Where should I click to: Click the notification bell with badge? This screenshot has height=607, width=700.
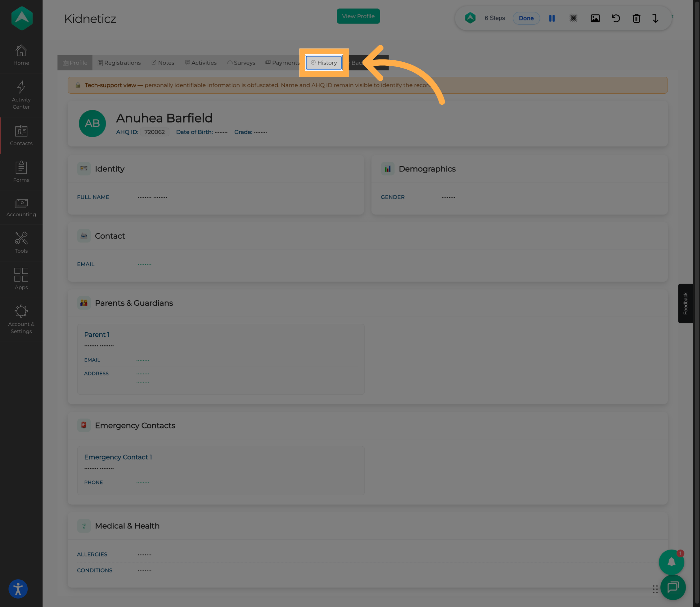(x=671, y=562)
